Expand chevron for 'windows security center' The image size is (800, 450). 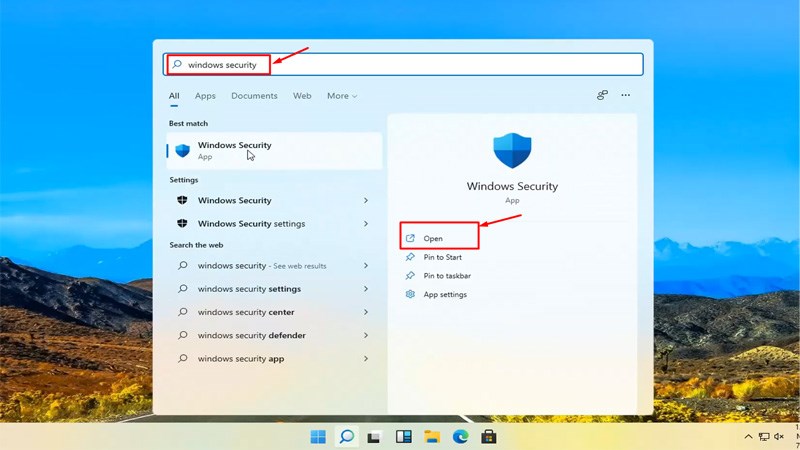366,312
